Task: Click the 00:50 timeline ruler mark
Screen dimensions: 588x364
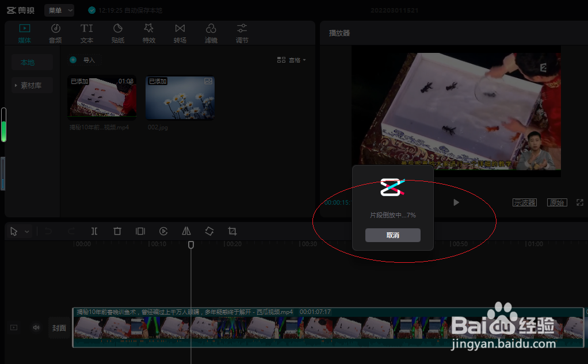Action: (459, 244)
